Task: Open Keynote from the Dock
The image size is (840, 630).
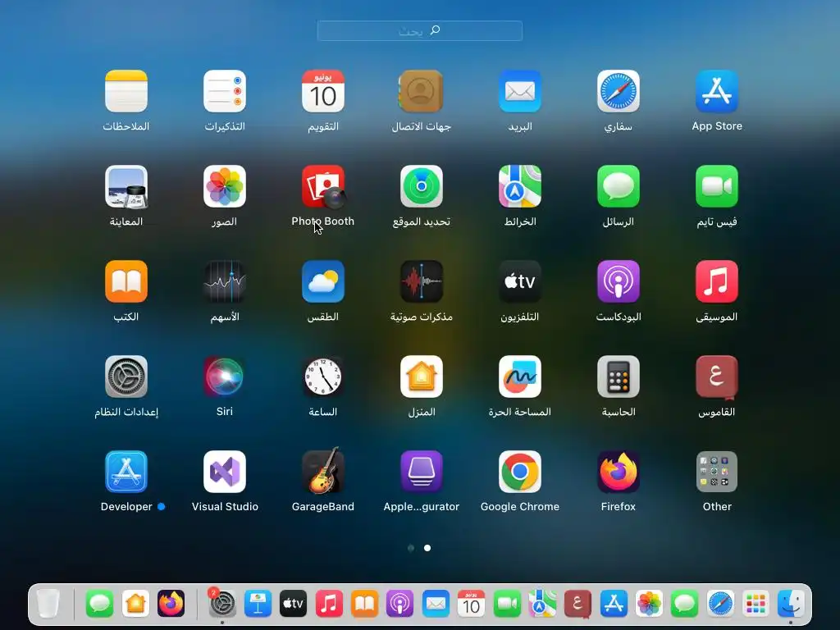Action: (x=258, y=604)
